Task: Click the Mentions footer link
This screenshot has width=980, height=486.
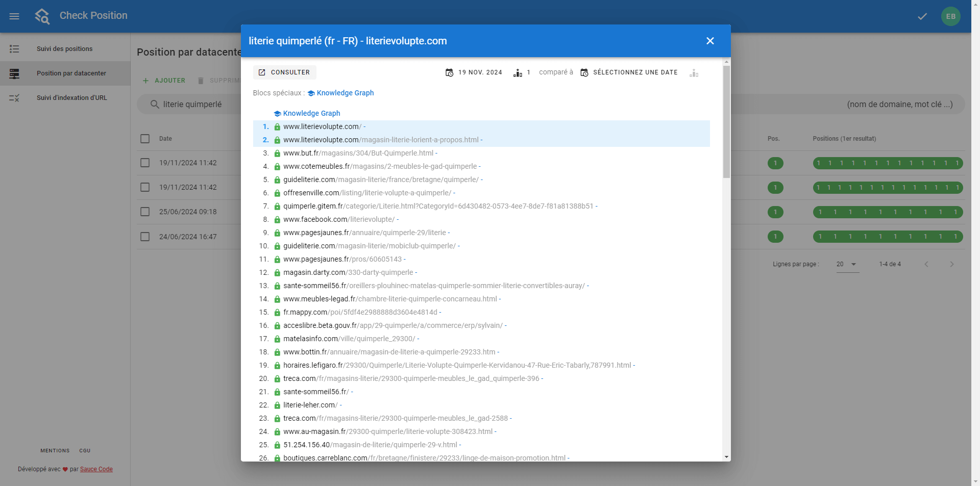Action: 55,451
